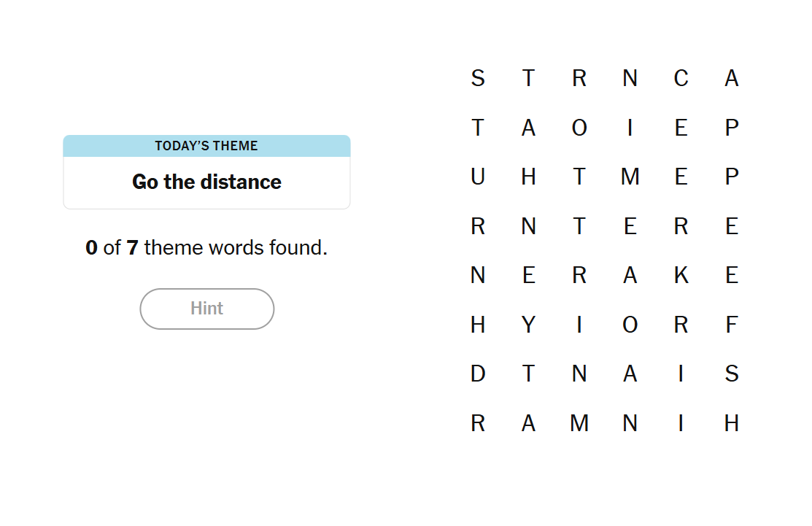Click the R in the bottom-left corner
The image size is (812, 526).
[x=478, y=423]
